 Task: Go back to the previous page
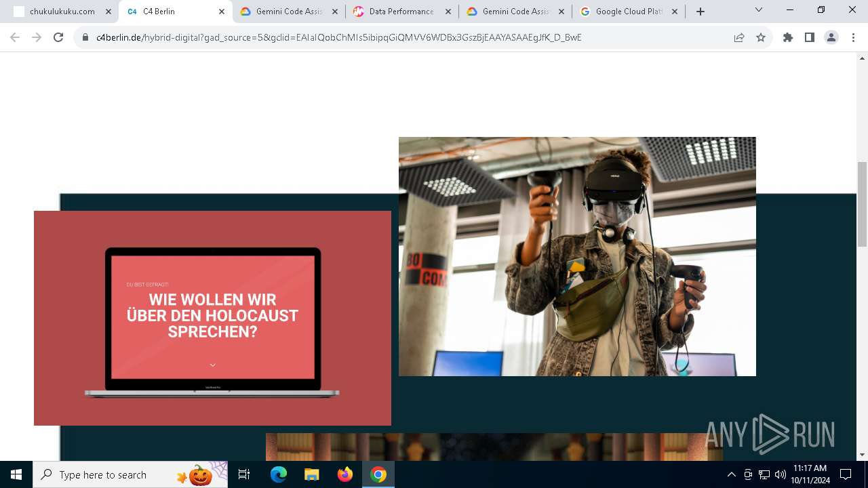coord(15,37)
